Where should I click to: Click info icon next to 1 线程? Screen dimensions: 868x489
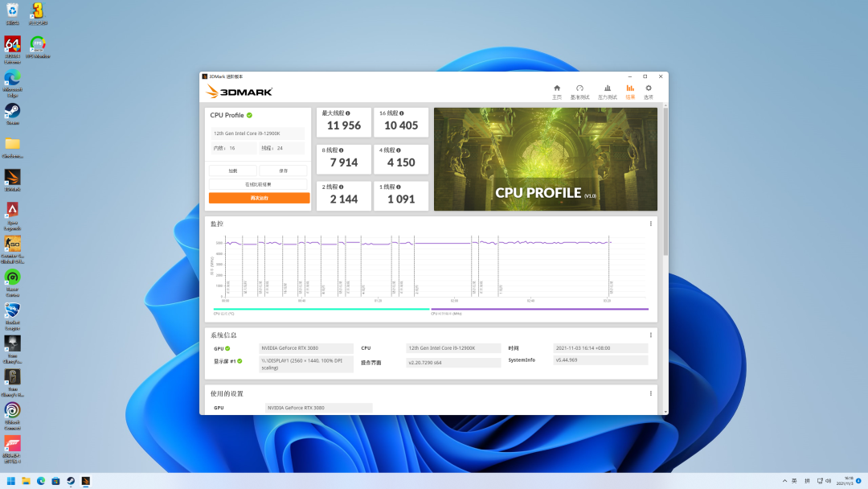pos(398,187)
